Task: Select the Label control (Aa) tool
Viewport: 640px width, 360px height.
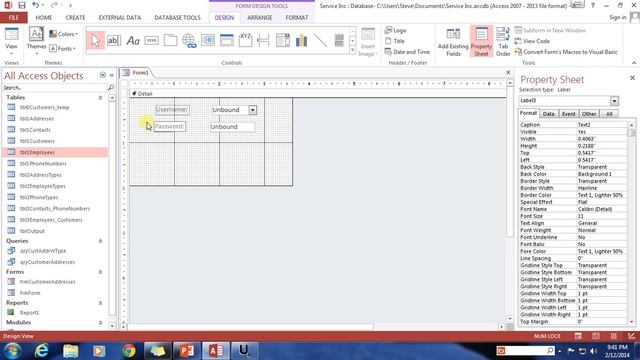Action: tap(133, 40)
